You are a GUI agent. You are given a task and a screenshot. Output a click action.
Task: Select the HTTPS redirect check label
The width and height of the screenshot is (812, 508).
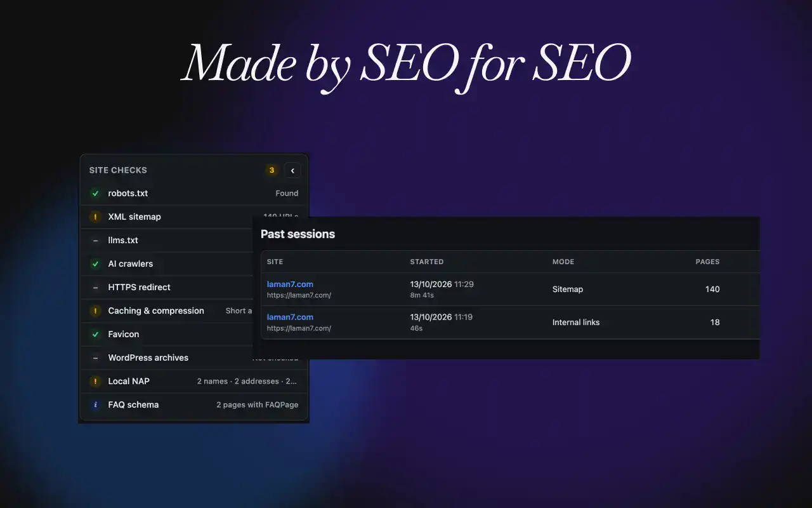pos(140,287)
